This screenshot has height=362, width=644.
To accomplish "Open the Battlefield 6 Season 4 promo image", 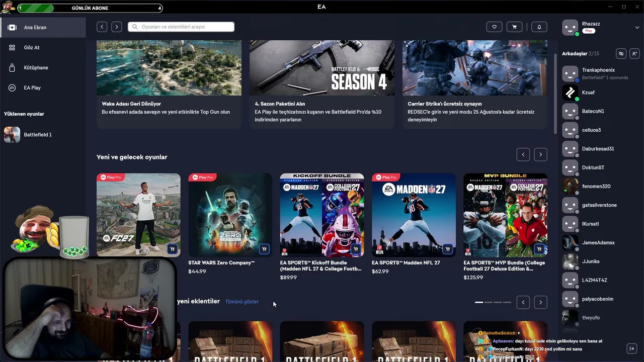I will click(x=322, y=68).
